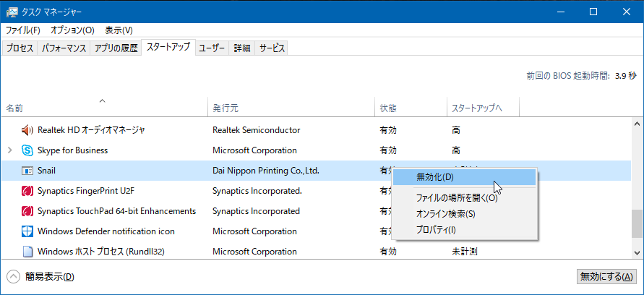Click the Task Manager title bar icon
The height and width of the screenshot is (295, 644).
point(12,12)
